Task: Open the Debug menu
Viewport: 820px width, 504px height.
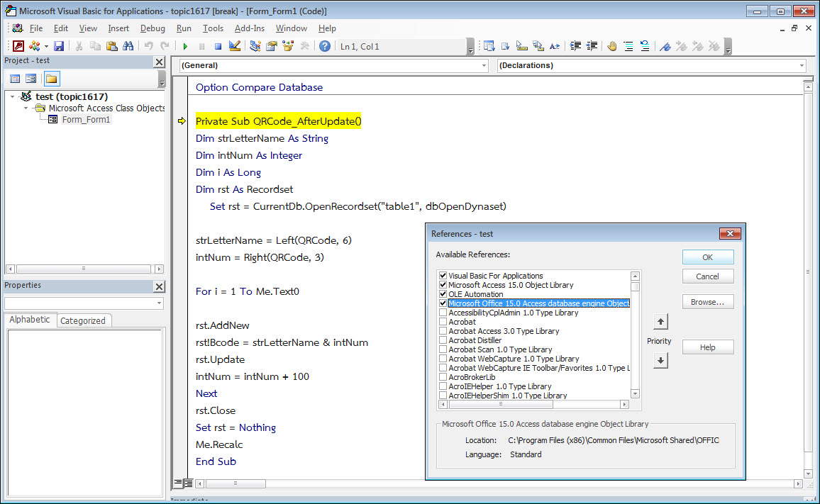Action: 153,28
